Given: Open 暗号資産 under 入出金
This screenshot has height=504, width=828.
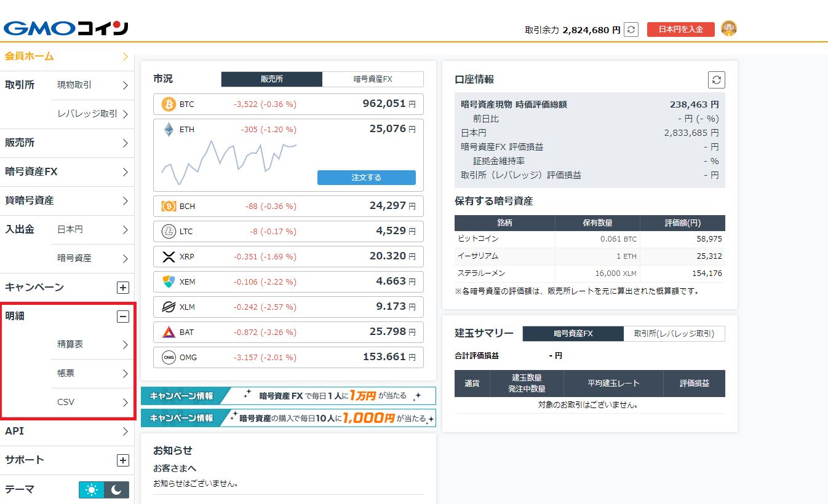Looking at the screenshot, I should 92,259.
